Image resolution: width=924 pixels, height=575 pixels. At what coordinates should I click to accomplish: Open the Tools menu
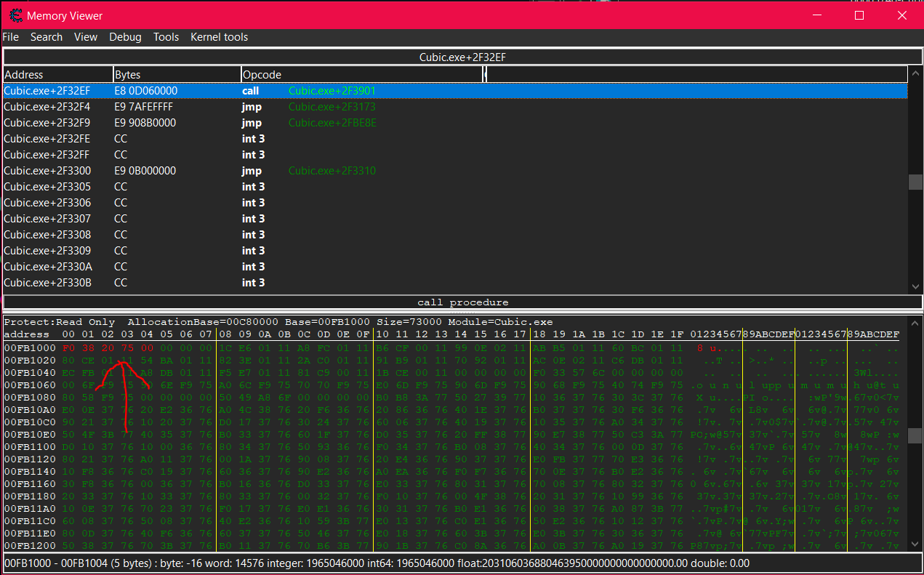[x=166, y=37]
